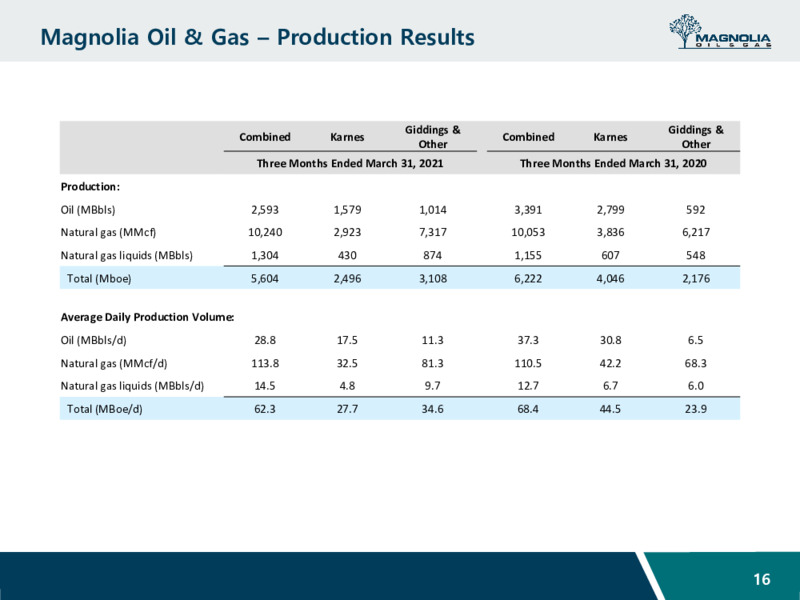Screen dimensions: 800x600
Task: Click the value 9.7
Action: tap(433, 386)
